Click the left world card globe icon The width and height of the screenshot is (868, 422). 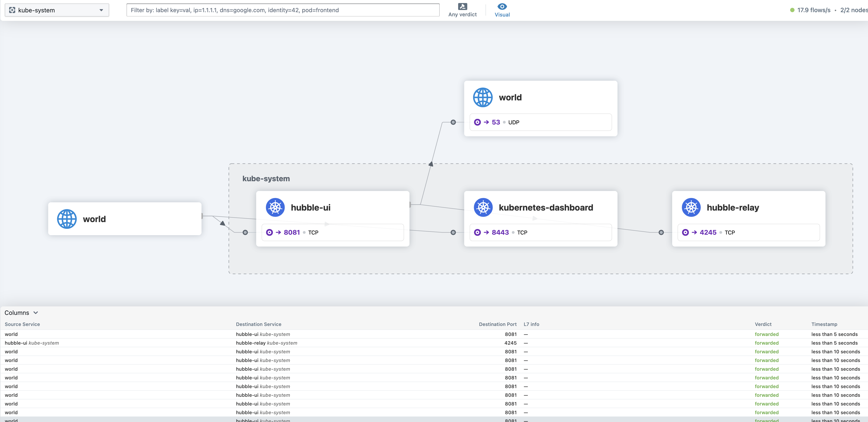click(x=67, y=219)
